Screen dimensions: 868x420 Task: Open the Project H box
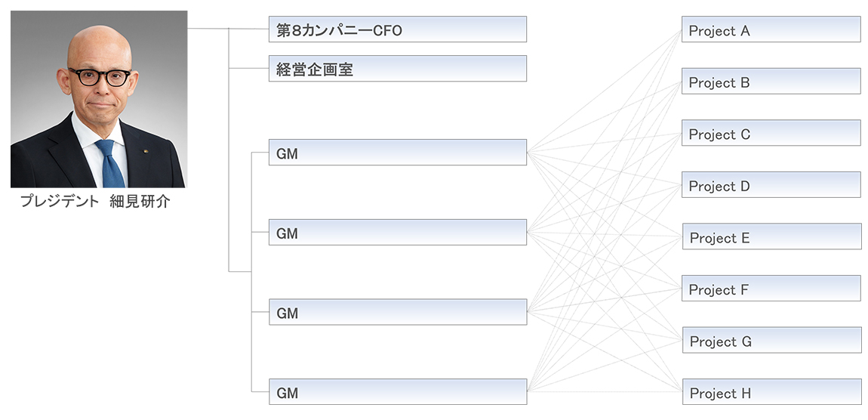pyautogui.click(x=771, y=392)
